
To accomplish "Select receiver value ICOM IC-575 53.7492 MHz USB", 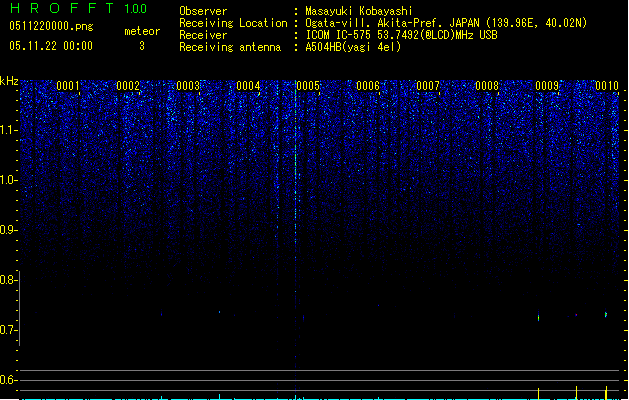I will pos(402,35).
